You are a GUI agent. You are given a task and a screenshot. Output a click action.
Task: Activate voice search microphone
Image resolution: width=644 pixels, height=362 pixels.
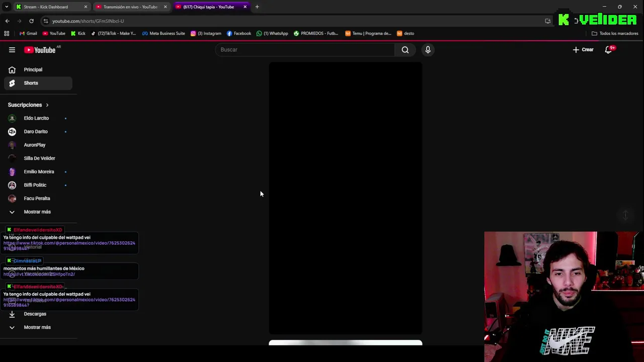coord(428,50)
